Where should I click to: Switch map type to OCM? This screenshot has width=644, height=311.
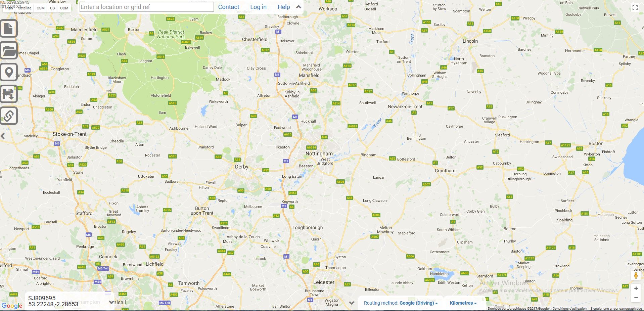(64, 8)
